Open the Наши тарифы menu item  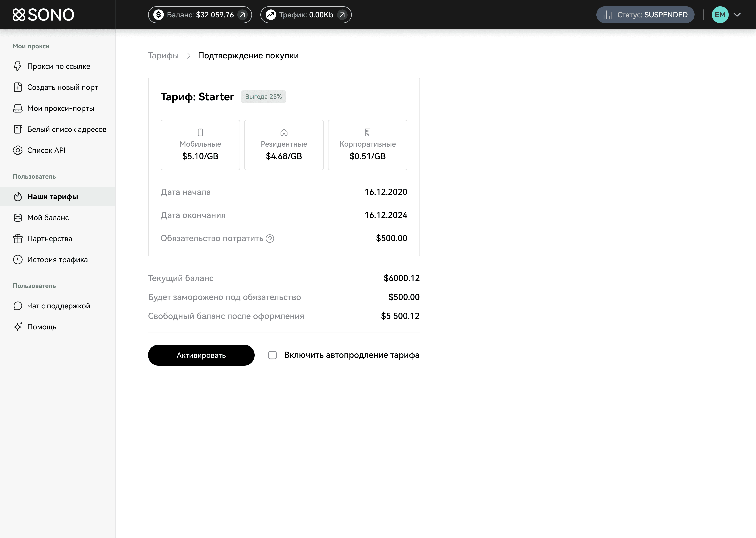coord(53,196)
